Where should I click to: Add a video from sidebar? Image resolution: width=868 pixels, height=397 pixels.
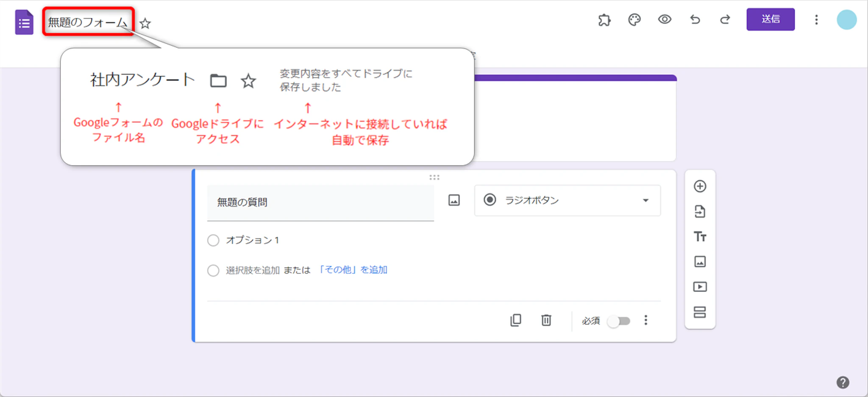click(x=700, y=287)
